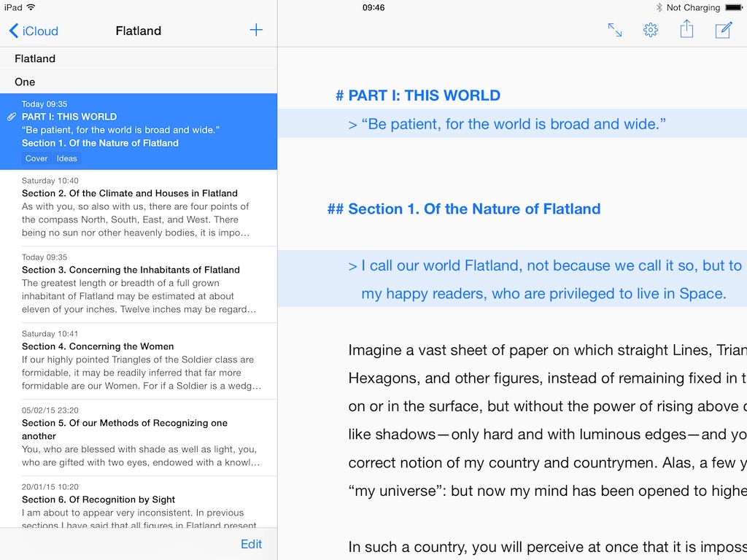Open Section 5 Methods of Recognizing sheet
Image resolution: width=747 pixels, height=560 pixels.
(x=139, y=437)
